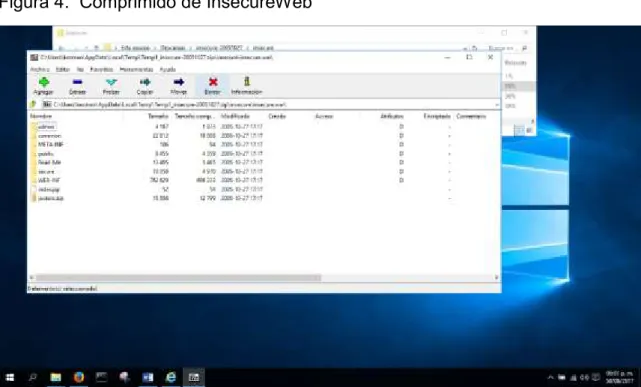641x387 pixels.
Task: Sort by the Modificado column header
Action: [235, 116]
